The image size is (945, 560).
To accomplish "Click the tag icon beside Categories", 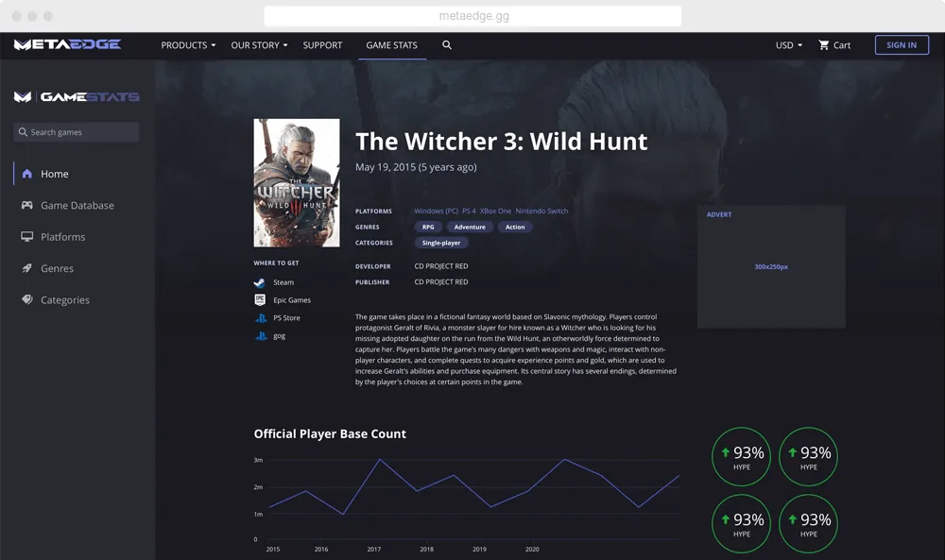I will (x=27, y=299).
